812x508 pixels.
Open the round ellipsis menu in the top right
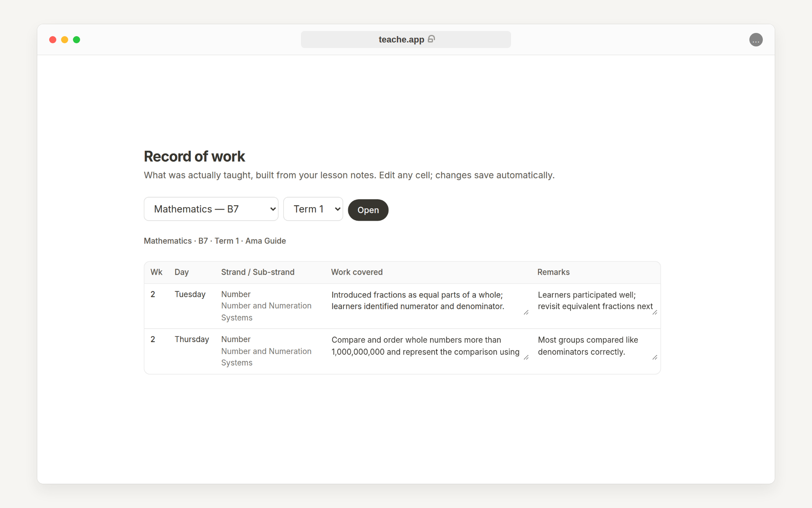coord(756,40)
